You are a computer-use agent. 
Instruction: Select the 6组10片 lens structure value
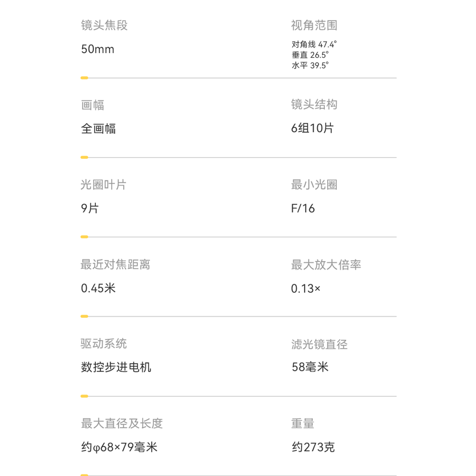click(x=312, y=129)
